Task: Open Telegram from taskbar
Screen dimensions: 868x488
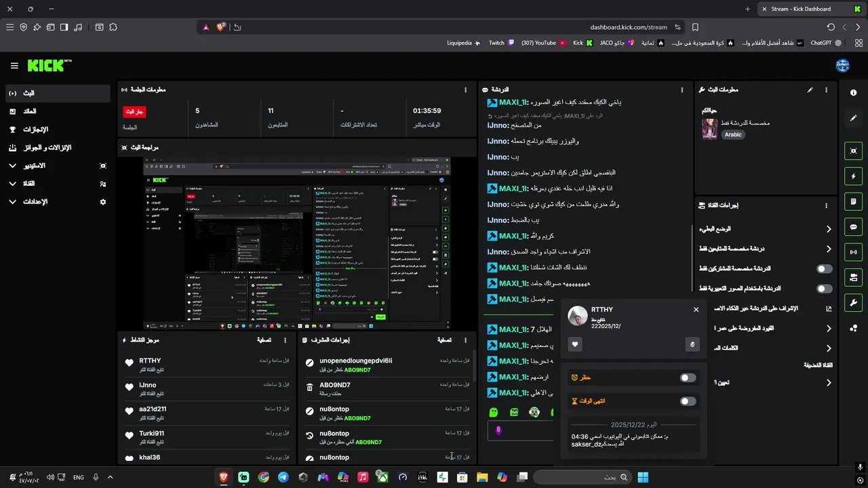Action: (x=283, y=477)
